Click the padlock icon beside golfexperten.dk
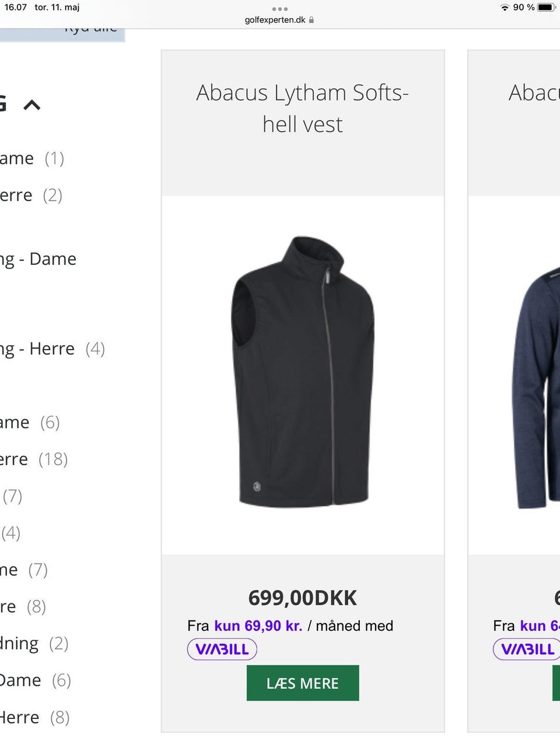The height and width of the screenshot is (747, 560). point(311,20)
